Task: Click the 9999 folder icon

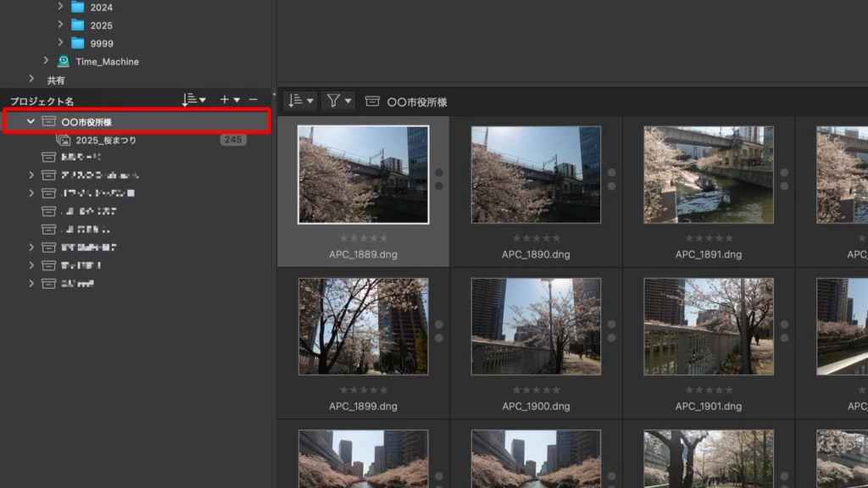Action: 78,43
